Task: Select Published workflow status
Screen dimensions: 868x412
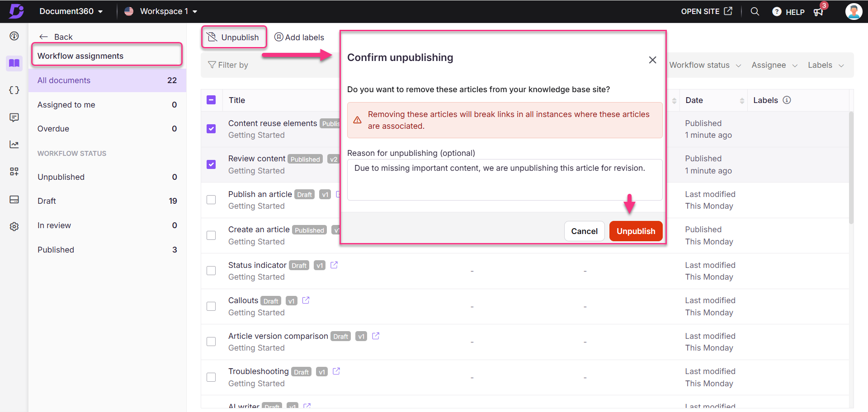Action: tap(107, 250)
